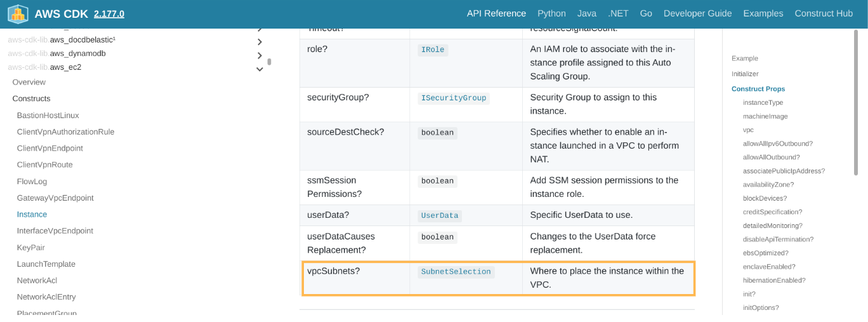The height and width of the screenshot is (322, 868).
Task: Go to Construct Hub
Action: (824, 13)
